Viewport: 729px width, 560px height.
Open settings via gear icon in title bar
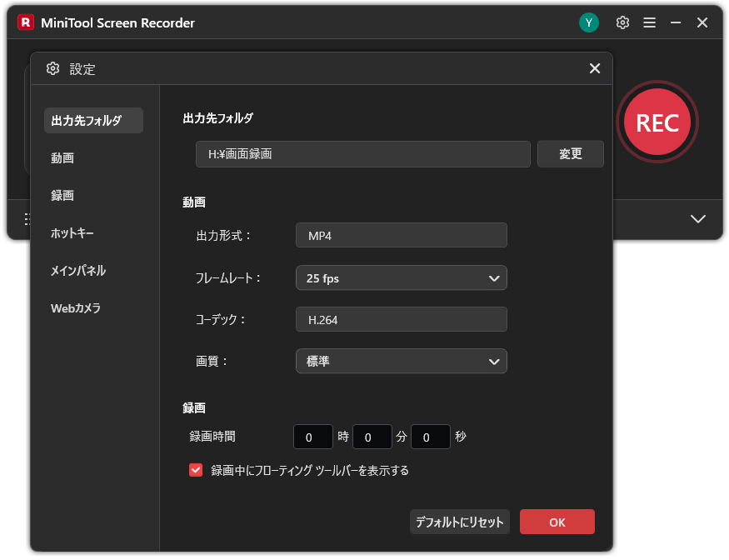click(622, 22)
